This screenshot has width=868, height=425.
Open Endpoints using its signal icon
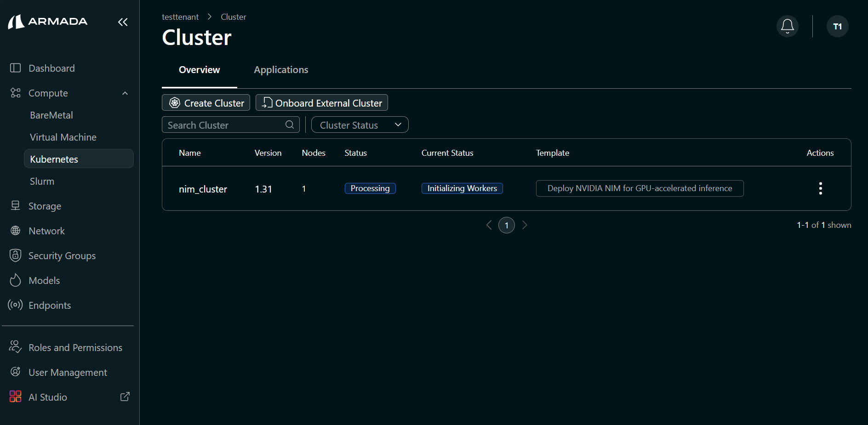pos(15,305)
